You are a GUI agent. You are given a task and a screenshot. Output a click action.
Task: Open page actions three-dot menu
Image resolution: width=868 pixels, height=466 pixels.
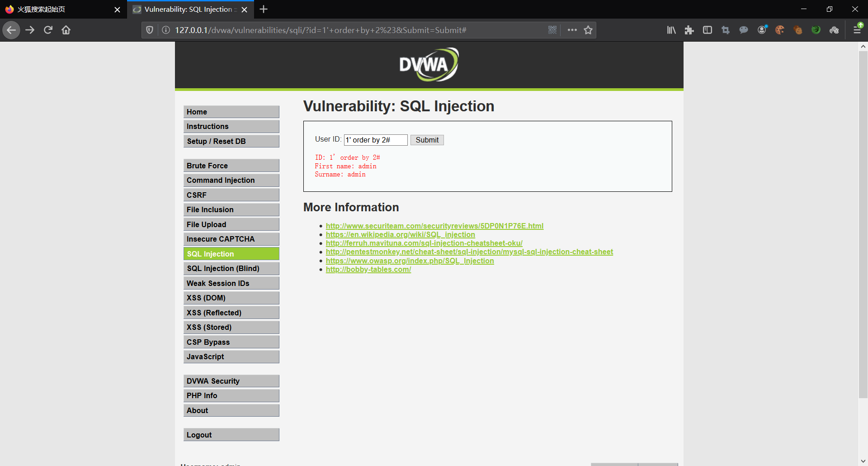572,30
